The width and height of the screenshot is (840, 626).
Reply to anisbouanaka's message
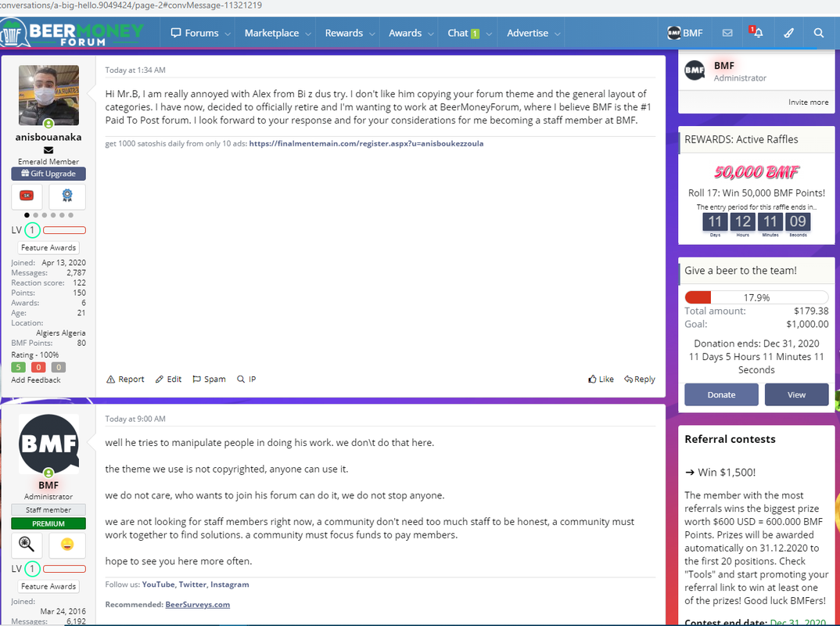point(640,379)
